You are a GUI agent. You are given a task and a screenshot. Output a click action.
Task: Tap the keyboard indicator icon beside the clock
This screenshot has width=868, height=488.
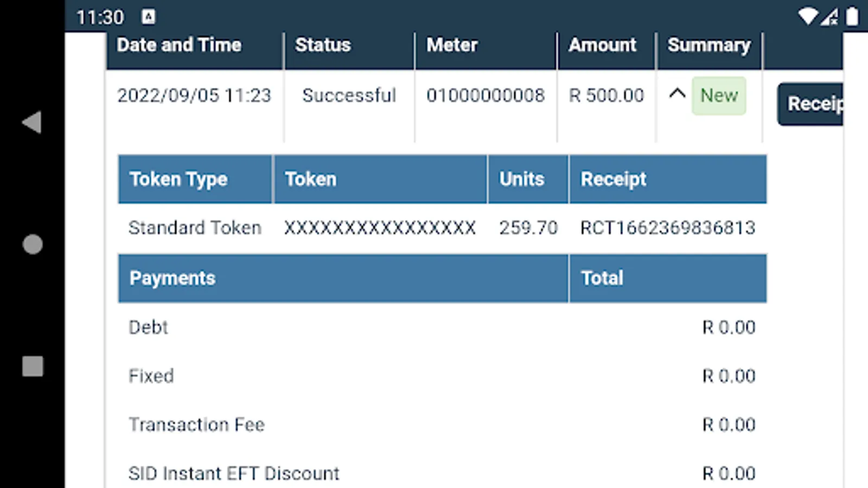click(148, 17)
